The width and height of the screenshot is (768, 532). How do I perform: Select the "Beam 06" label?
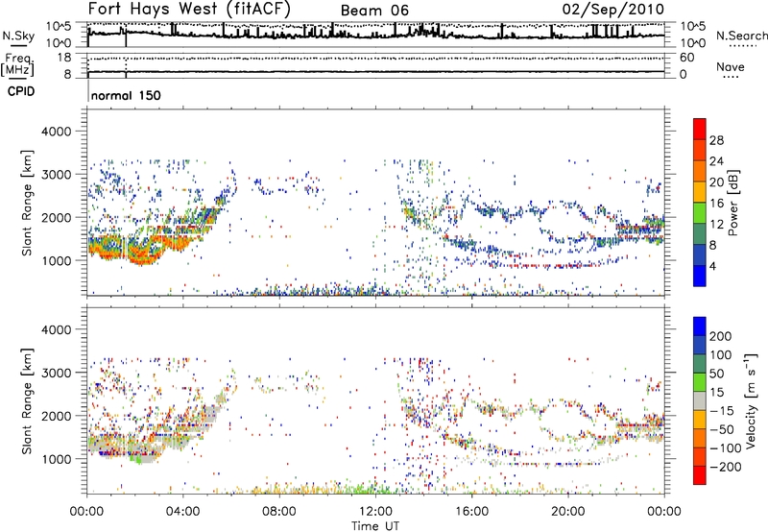click(x=374, y=11)
